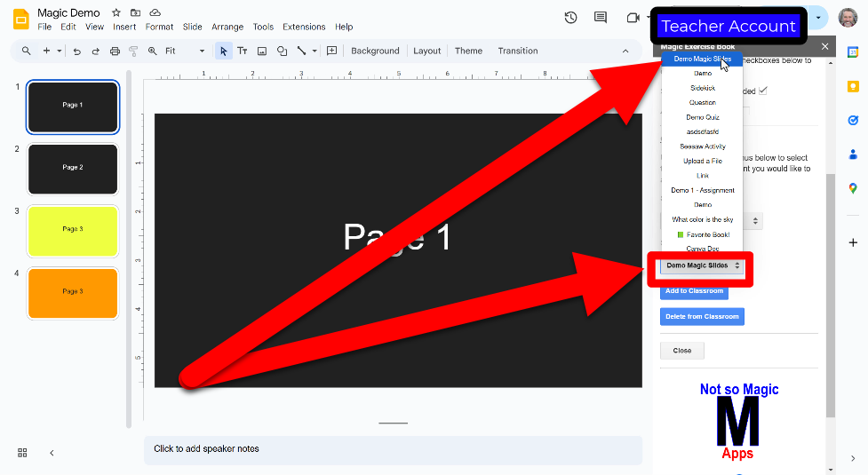Start a video call with camera icon
Image resolution: width=868 pixels, height=475 pixels.
pyautogui.click(x=633, y=18)
